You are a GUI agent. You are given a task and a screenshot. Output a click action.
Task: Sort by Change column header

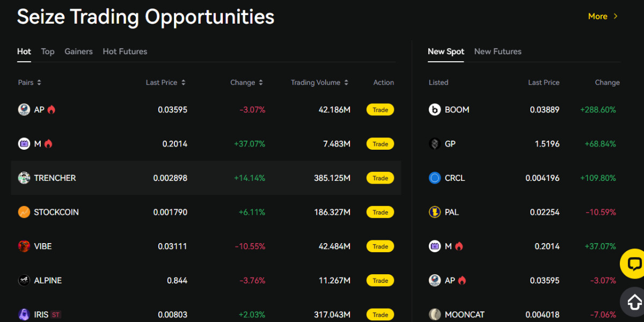click(246, 83)
